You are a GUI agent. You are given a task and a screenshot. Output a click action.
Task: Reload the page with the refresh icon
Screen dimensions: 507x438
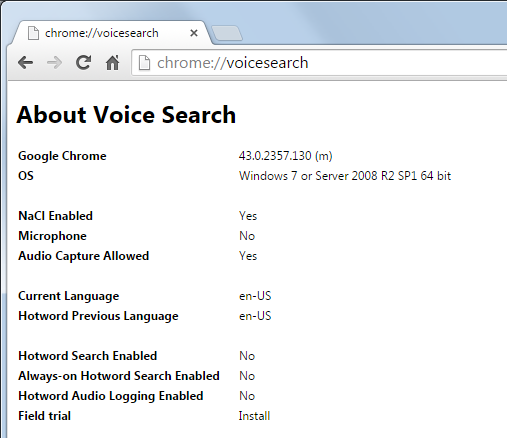coord(83,62)
